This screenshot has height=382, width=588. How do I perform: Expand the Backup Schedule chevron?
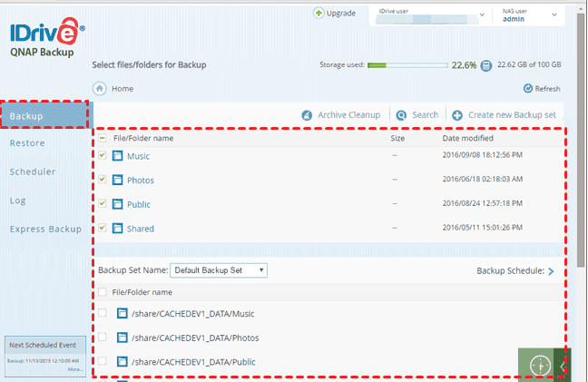click(x=551, y=271)
